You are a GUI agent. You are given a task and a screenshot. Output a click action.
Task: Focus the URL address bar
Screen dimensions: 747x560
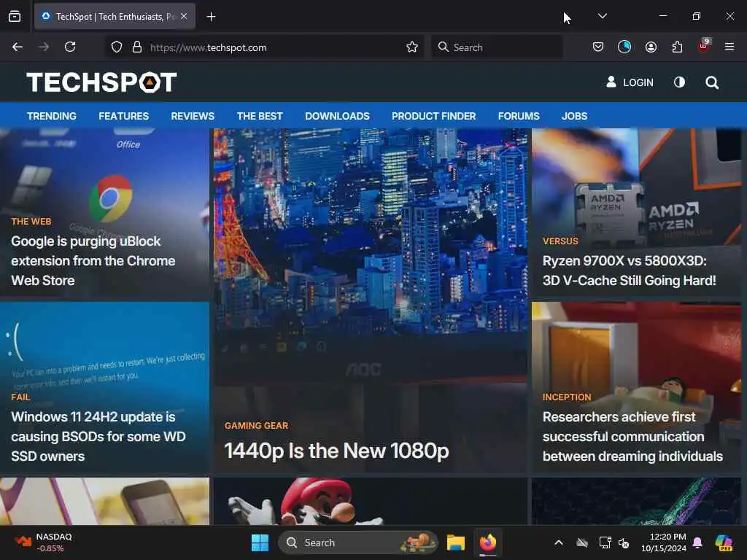point(264,47)
